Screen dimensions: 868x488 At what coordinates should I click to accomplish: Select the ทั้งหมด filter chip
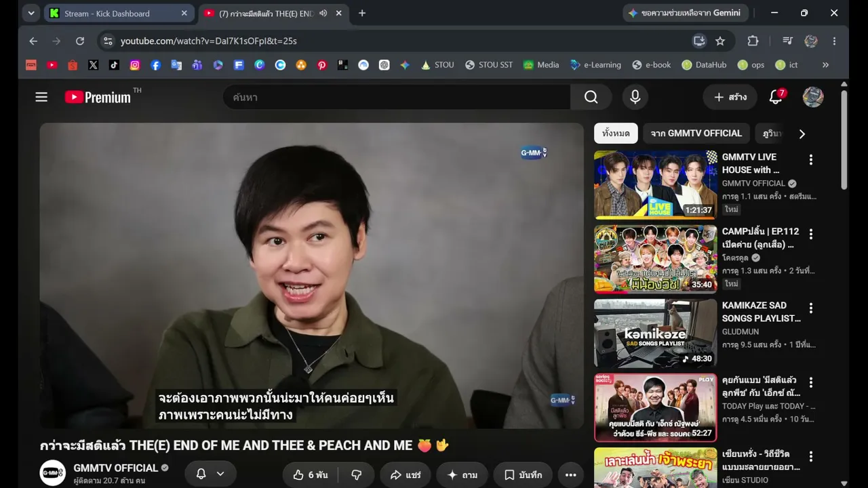616,134
